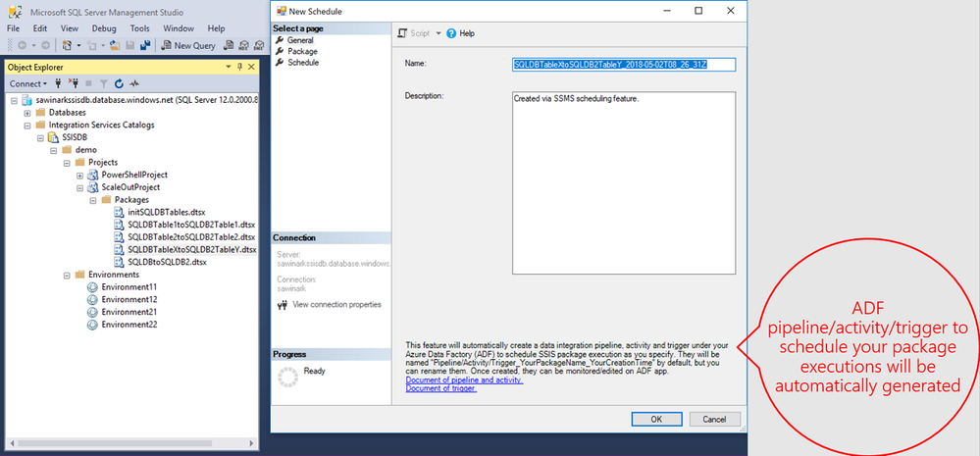This screenshot has height=456, width=980.
Task: Collapse the SSISDB node
Action: pos(40,137)
